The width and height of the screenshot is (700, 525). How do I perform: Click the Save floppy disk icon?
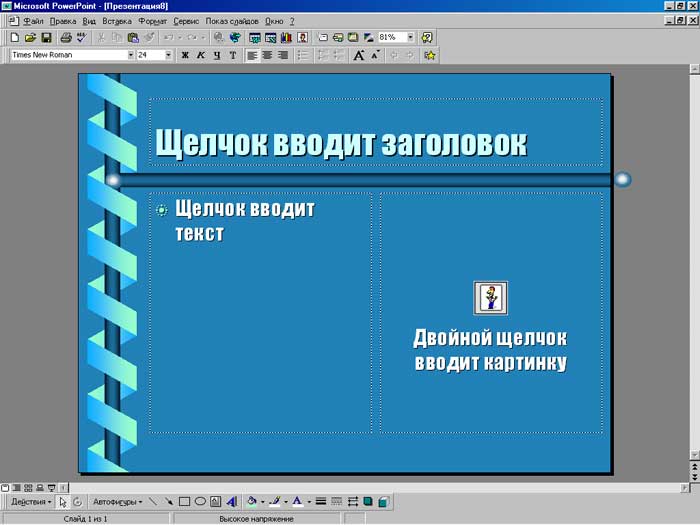pyautogui.click(x=46, y=38)
